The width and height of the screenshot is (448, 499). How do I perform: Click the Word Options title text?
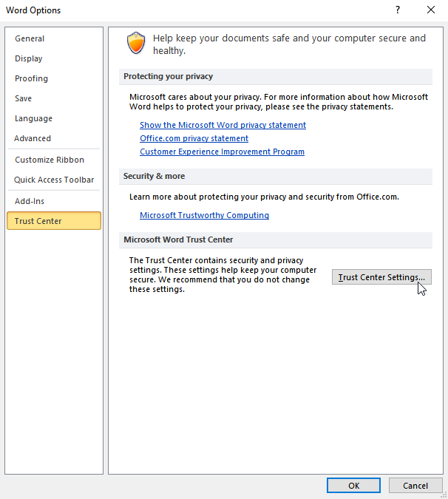point(33,10)
